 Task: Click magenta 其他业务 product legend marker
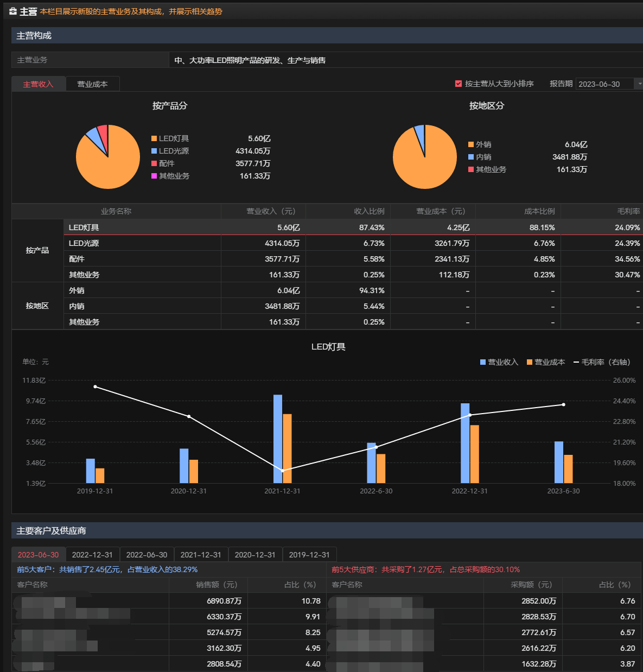[x=154, y=176]
